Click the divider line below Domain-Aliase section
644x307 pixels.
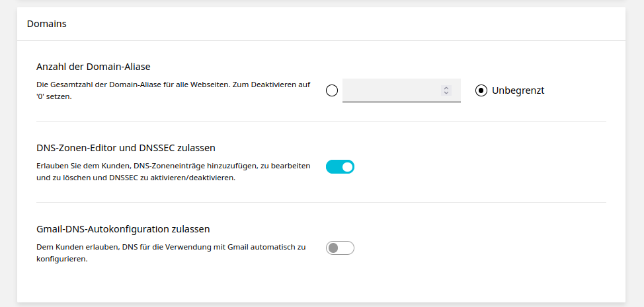pos(321,122)
